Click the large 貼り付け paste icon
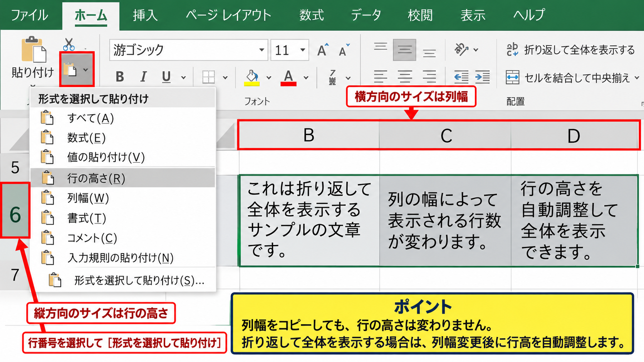644x362 pixels. click(x=33, y=49)
